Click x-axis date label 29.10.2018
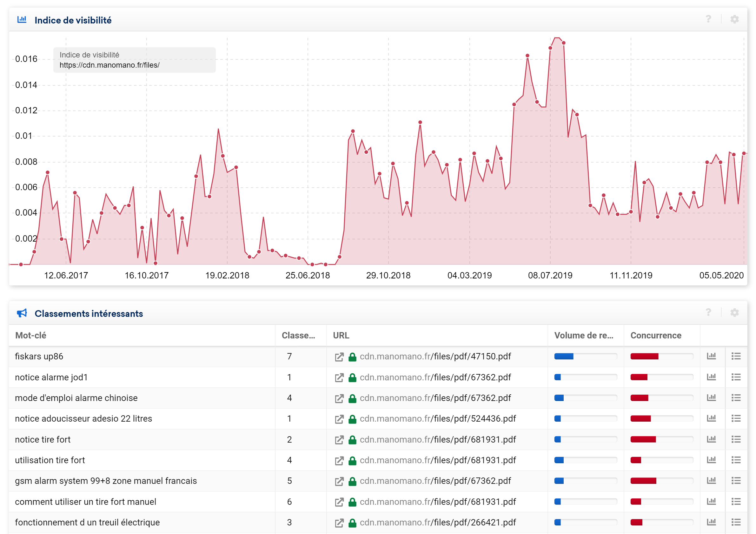Viewport: 756px width, 534px height. tap(388, 275)
